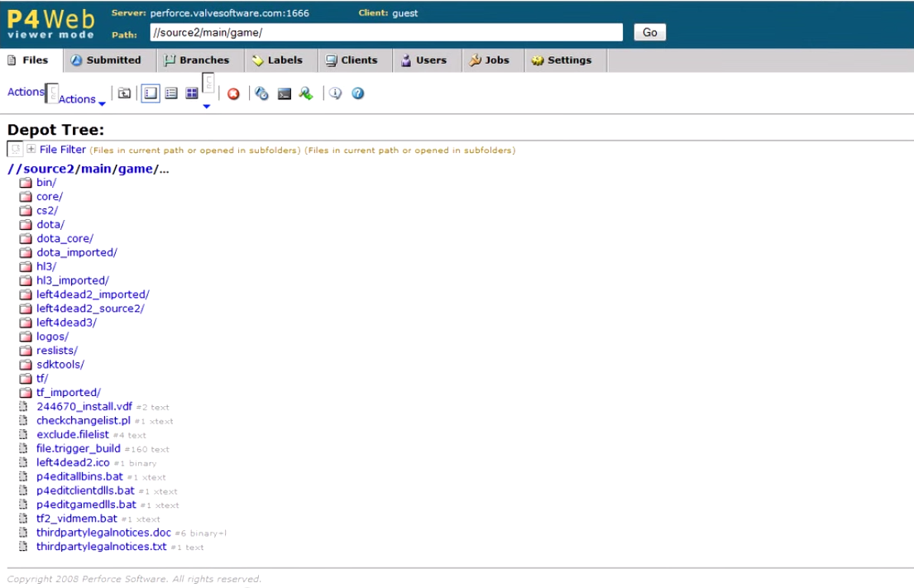Image resolution: width=914 pixels, height=588 pixels.
Task: Select the thumbnail grid view icon
Action: (x=191, y=93)
